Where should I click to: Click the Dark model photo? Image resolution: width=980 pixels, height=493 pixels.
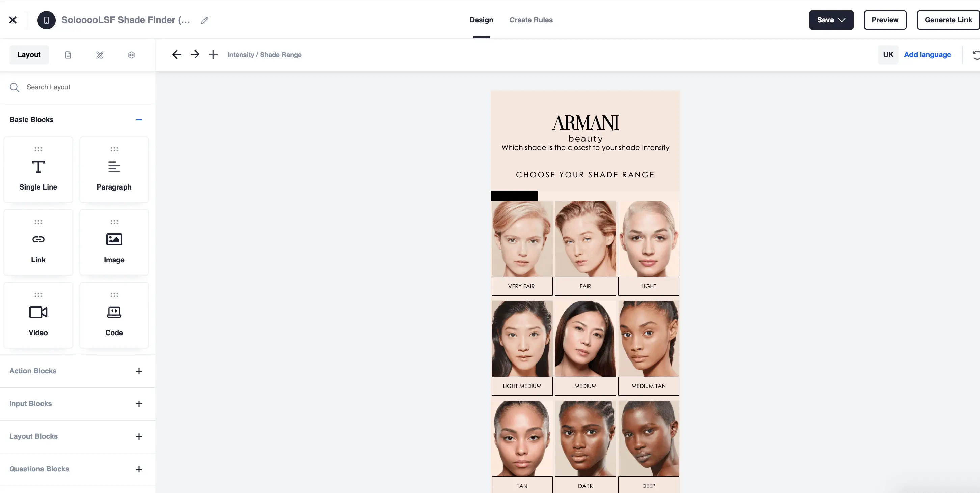585,438
